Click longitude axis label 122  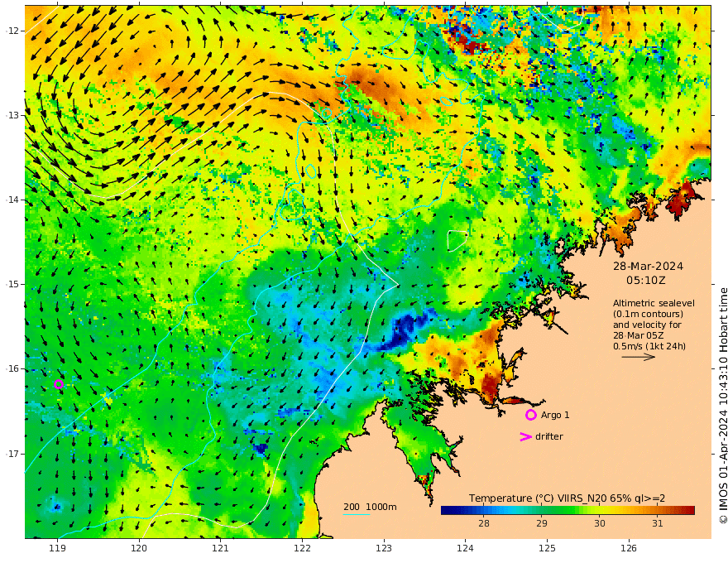302,549
